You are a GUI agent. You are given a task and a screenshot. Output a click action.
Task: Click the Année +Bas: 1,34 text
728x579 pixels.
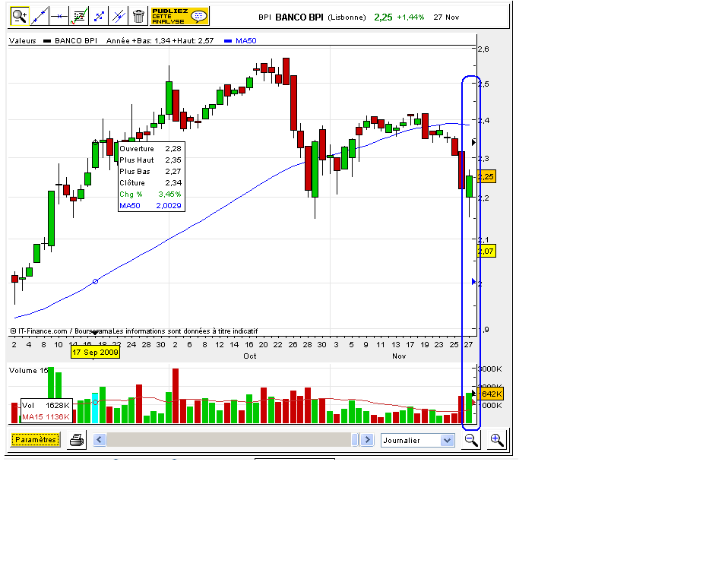(x=138, y=41)
